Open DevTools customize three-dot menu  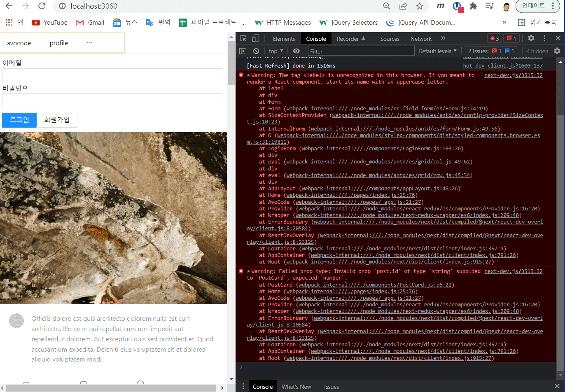(544, 38)
